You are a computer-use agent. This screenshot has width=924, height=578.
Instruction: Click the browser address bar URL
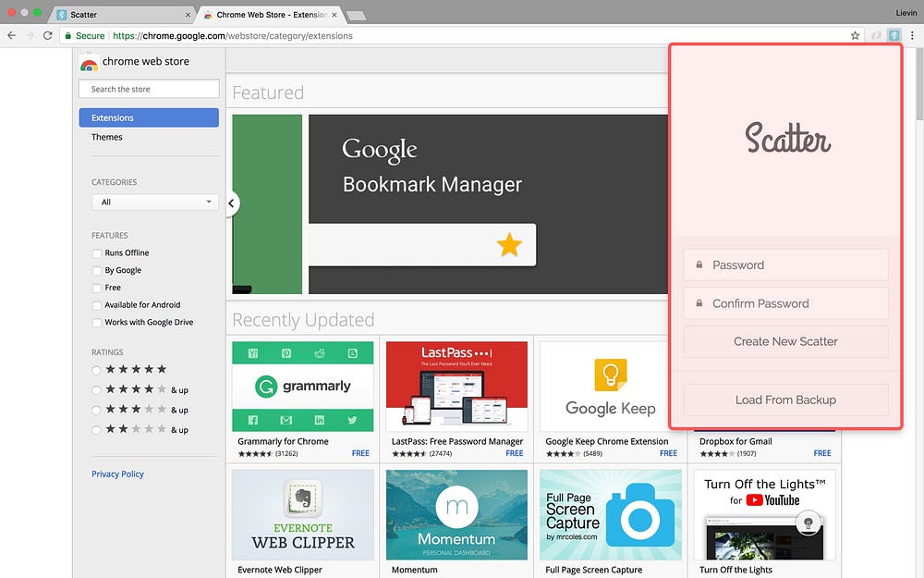[233, 35]
